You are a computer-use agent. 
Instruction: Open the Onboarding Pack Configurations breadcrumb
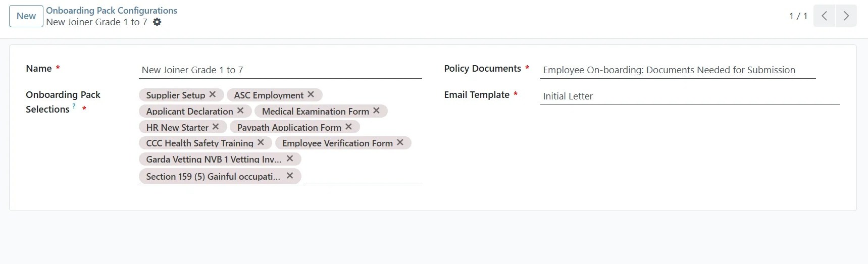[x=112, y=11]
